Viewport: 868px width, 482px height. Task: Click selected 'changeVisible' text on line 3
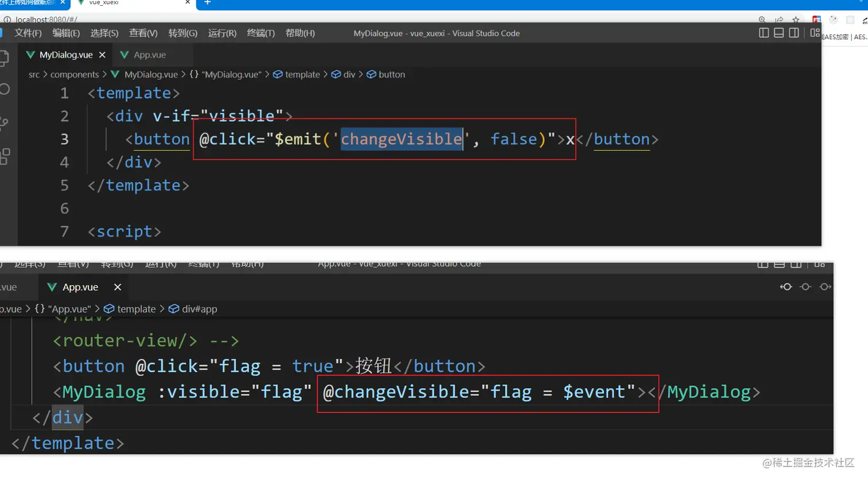pos(401,139)
